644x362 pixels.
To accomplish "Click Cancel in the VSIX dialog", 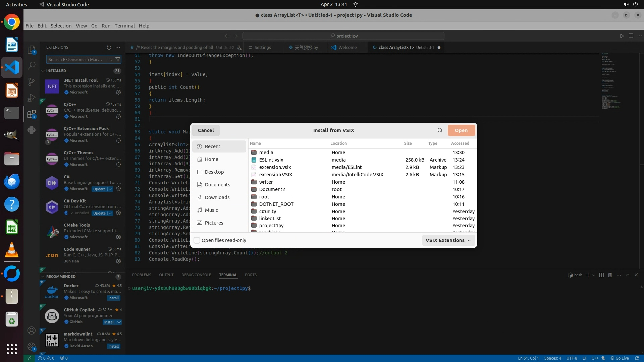I will 206,130.
